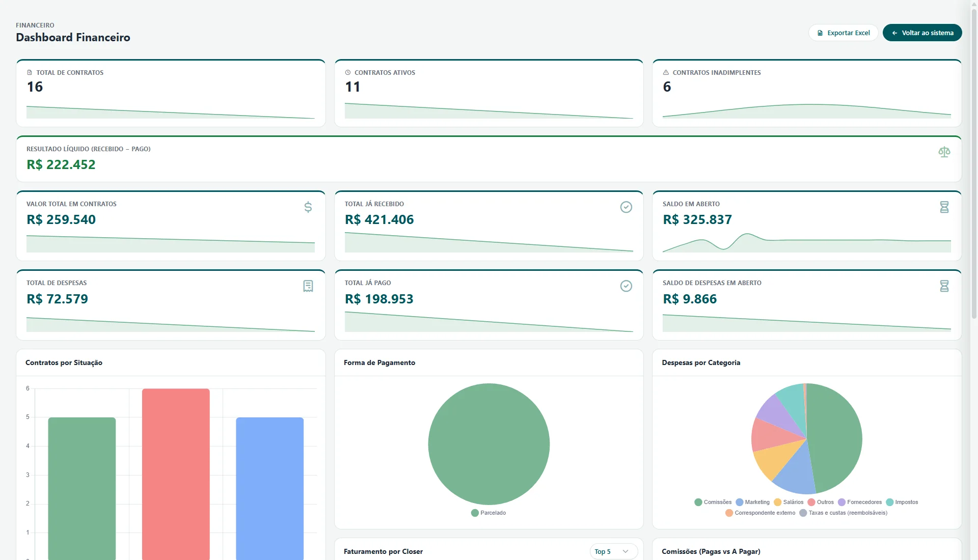Click the checkmark icon in Total Já Pago card
Viewport: 978px width, 560px height.
[x=626, y=286]
